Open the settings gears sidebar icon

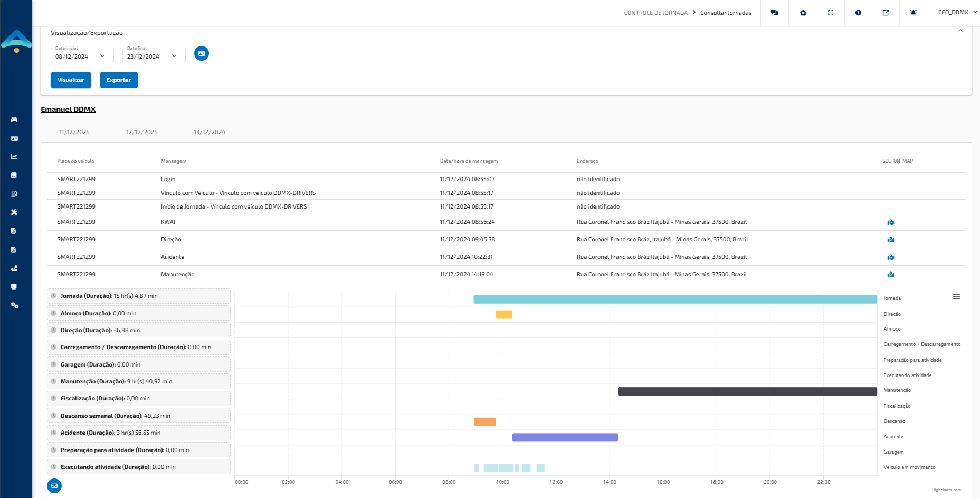(14, 305)
